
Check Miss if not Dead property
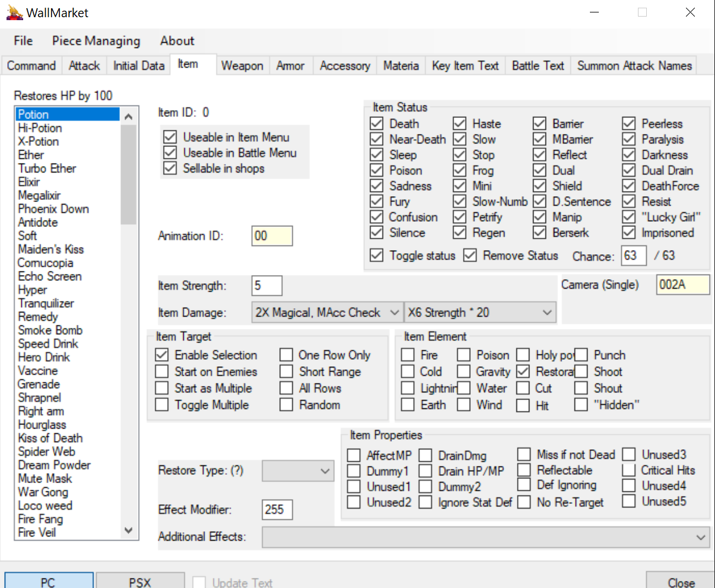[x=524, y=455]
